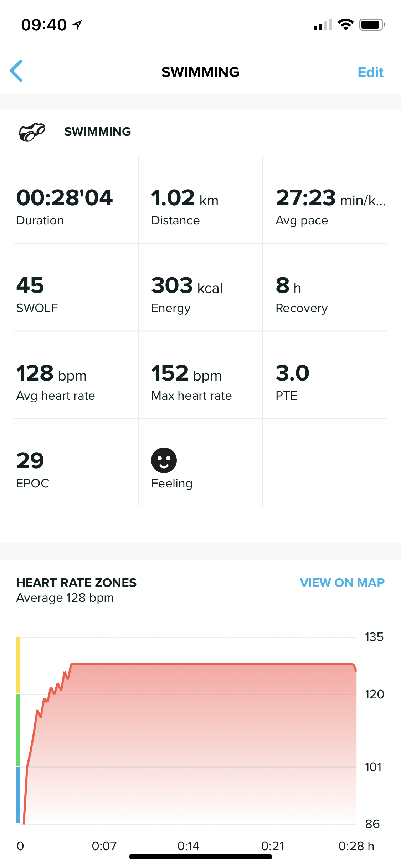Select the 1.02 km Distance tile
The width and height of the screenshot is (401, 868).
200,200
